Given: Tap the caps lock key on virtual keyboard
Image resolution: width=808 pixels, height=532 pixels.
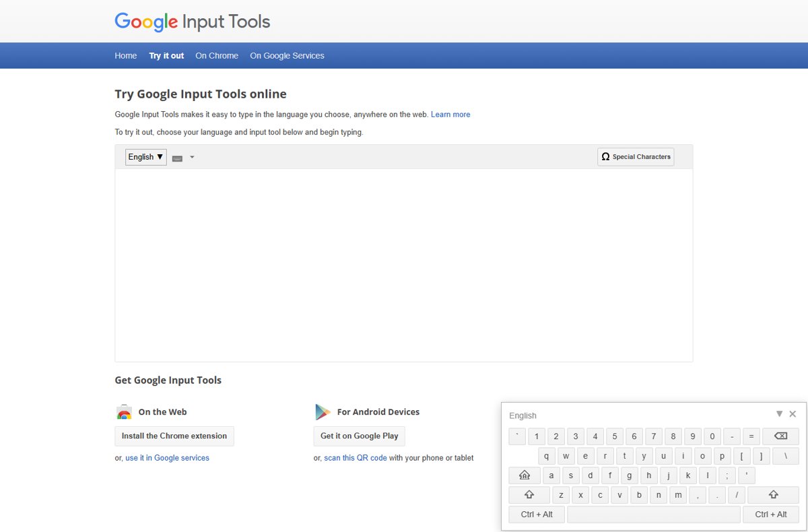Looking at the screenshot, I should click(525, 475).
